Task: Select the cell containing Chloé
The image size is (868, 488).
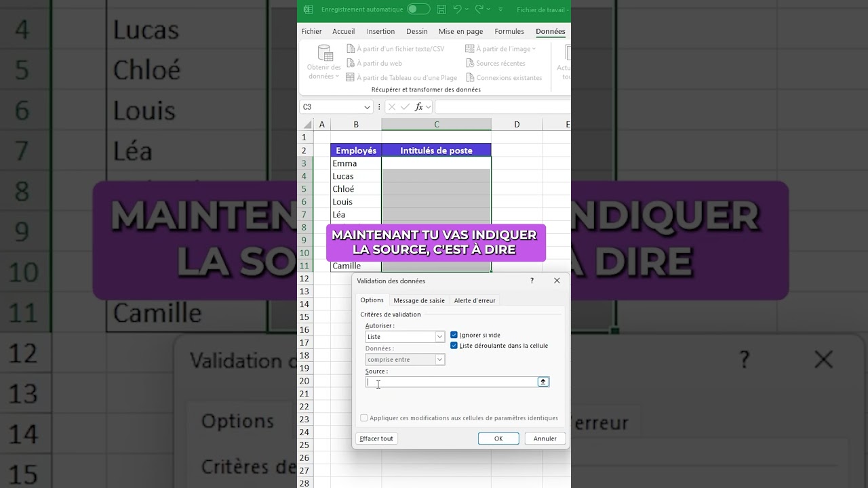Action: click(356, 189)
